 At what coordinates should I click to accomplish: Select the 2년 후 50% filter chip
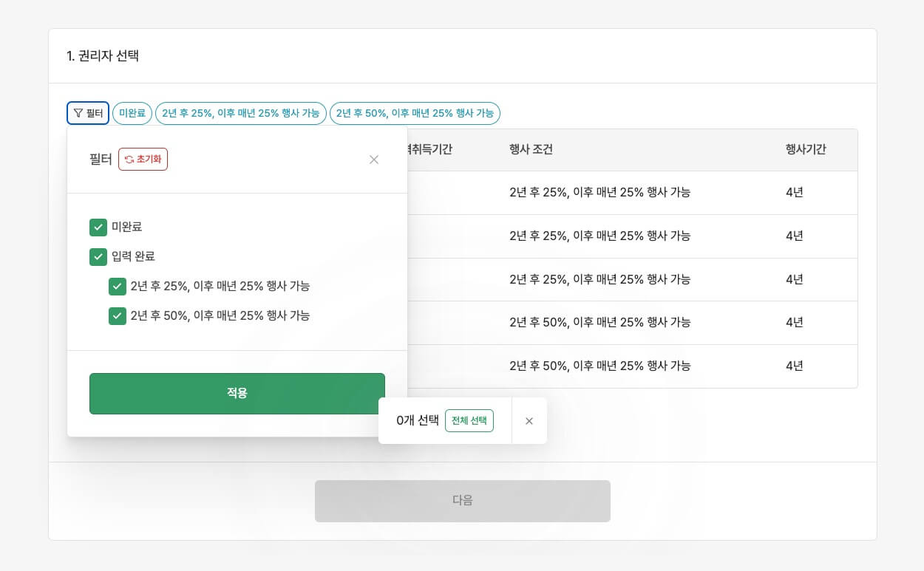(415, 113)
